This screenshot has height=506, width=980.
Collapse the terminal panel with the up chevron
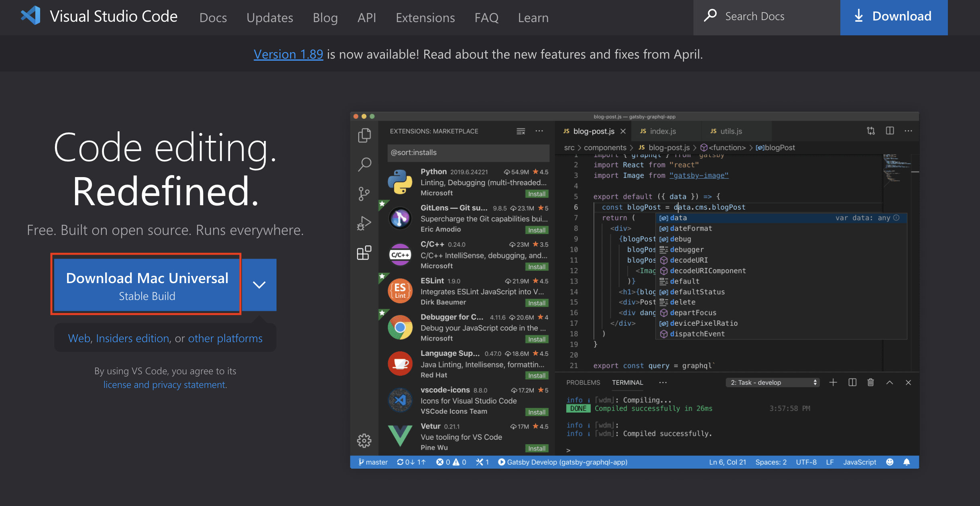point(889,382)
